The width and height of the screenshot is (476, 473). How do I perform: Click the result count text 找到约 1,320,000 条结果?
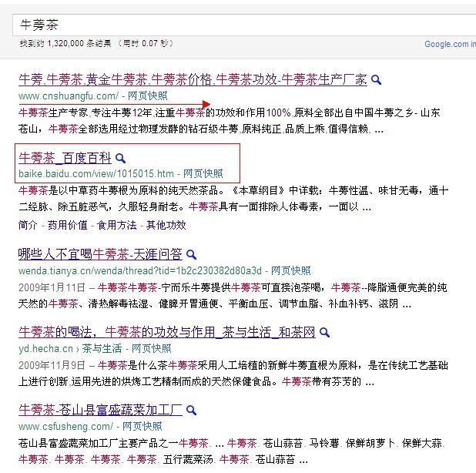[x=65, y=43]
